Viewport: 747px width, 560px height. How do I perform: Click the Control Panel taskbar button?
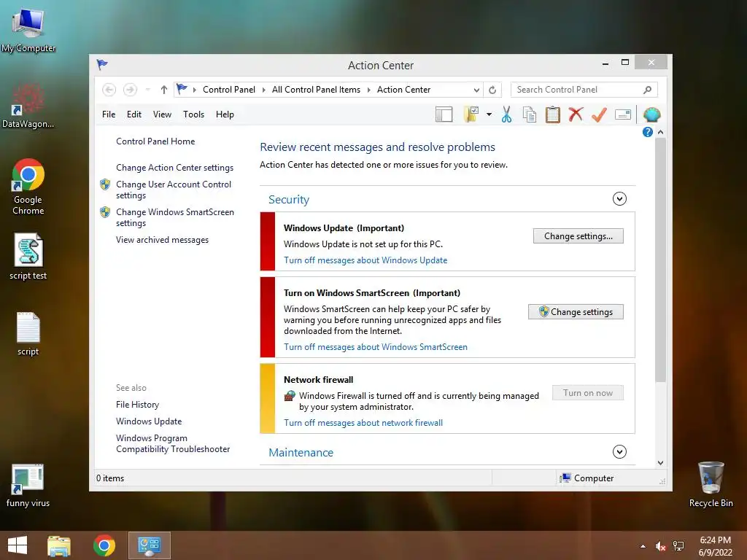[149, 545]
